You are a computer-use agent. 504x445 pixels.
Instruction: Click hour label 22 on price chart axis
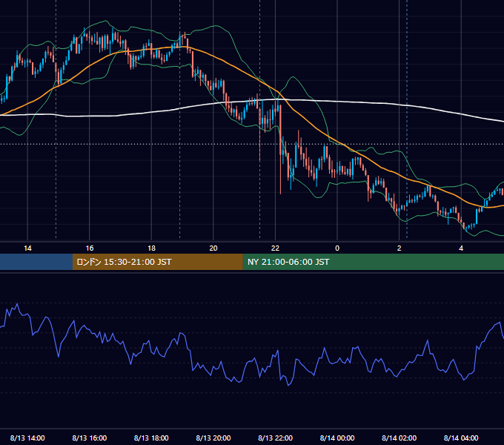click(275, 248)
